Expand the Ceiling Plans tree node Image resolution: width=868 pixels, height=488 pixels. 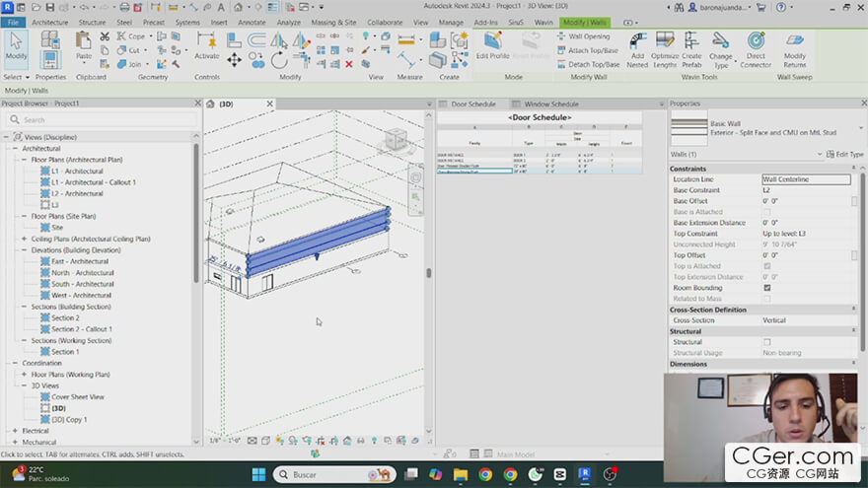(x=25, y=239)
